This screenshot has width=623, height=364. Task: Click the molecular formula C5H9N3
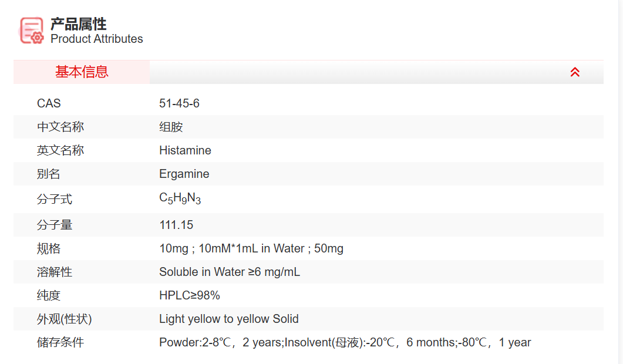(180, 198)
